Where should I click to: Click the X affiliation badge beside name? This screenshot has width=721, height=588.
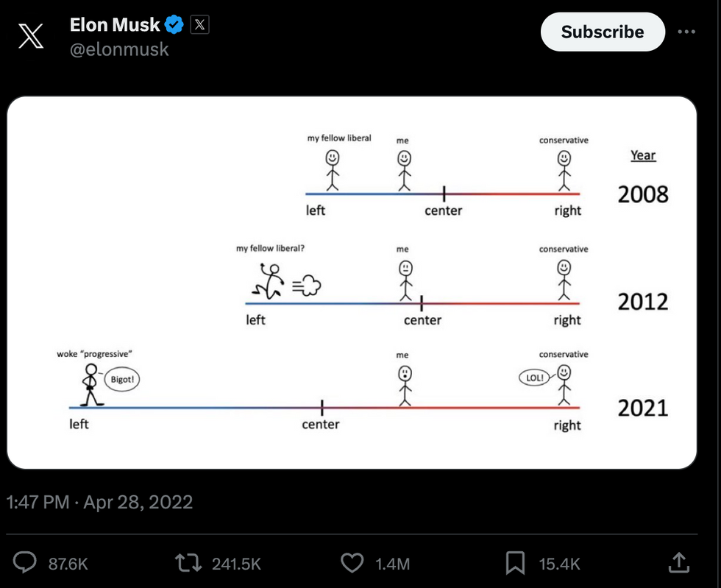click(199, 24)
